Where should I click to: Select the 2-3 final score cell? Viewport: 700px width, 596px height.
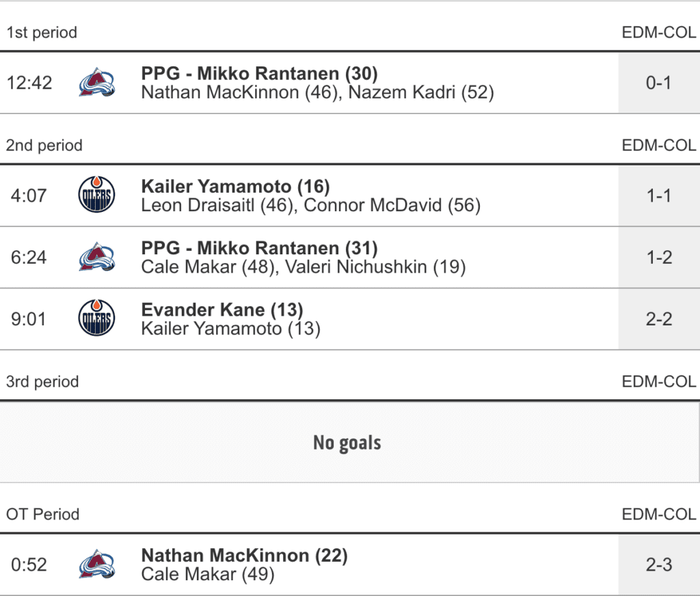(x=658, y=565)
